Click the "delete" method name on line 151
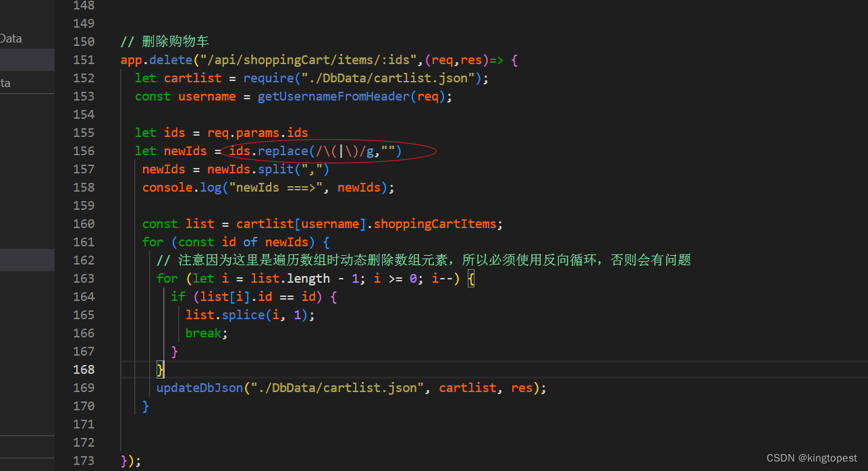 pos(171,60)
